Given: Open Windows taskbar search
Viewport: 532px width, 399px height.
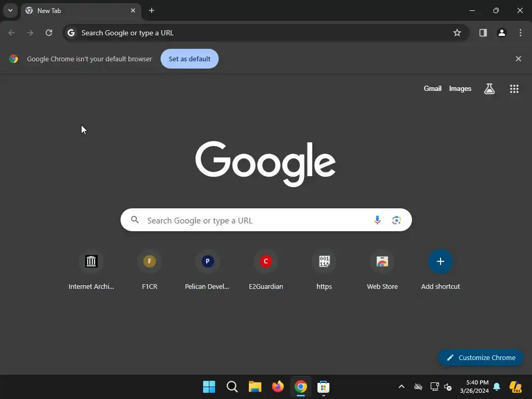Looking at the screenshot, I should tap(232, 387).
